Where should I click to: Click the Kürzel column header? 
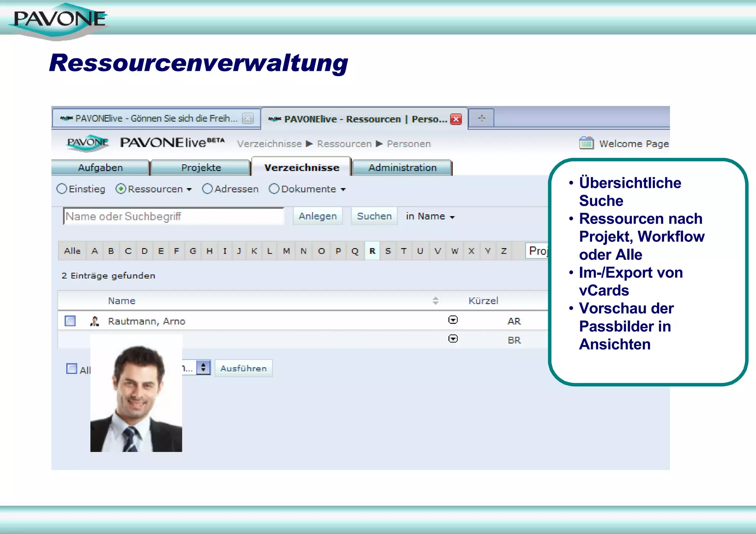click(483, 301)
